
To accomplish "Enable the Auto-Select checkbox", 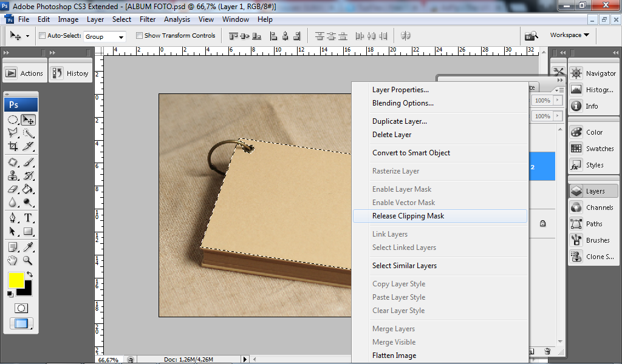I will click(x=43, y=36).
